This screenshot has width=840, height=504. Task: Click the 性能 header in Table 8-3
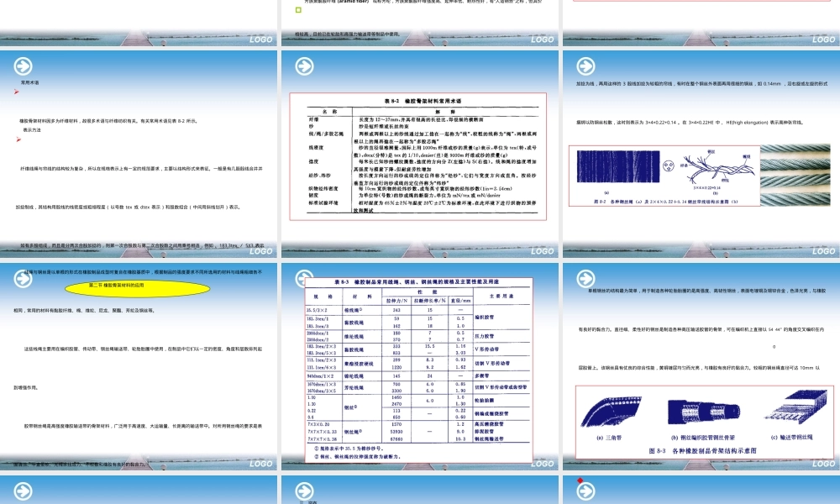coord(427,292)
